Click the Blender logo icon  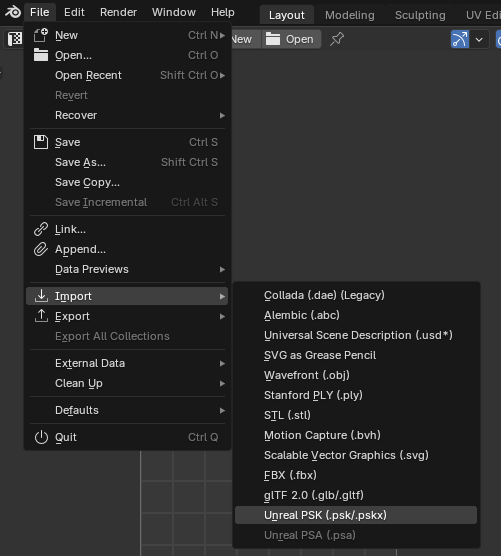[x=13, y=12]
